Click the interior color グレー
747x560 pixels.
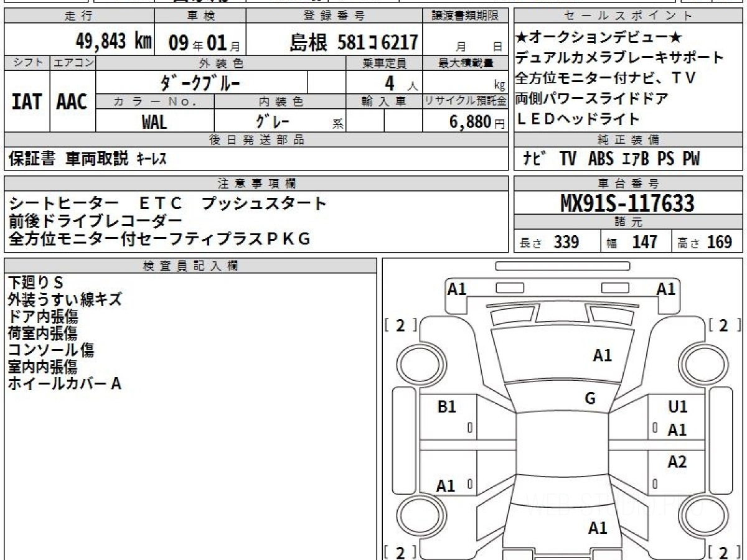(x=273, y=121)
